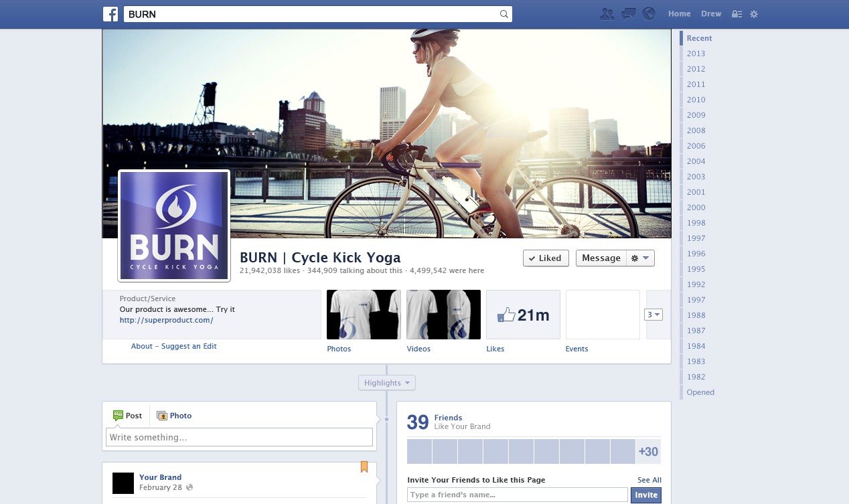849x504 pixels.
Task: Jump to 2012 in timeline
Action: pos(696,69)
